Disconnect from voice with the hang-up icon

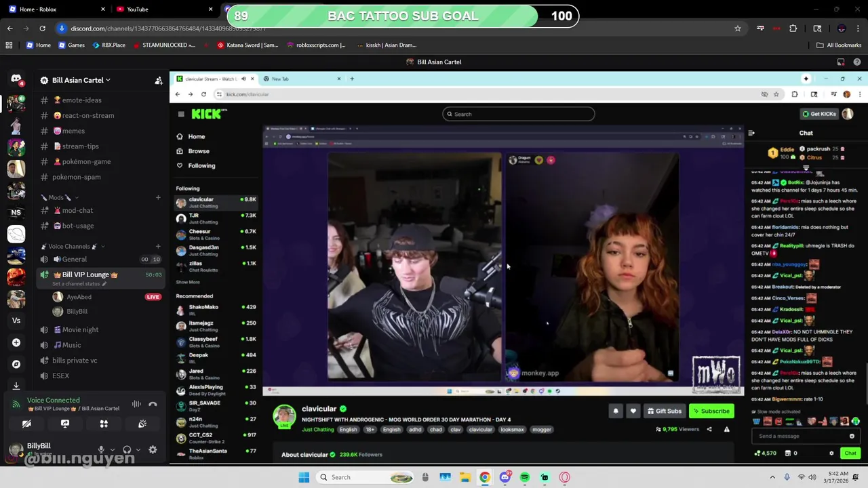(153, 404)
